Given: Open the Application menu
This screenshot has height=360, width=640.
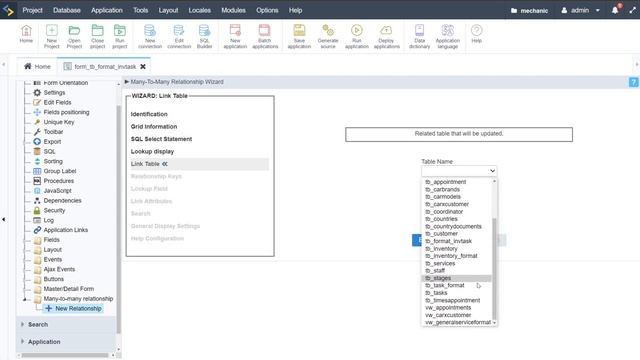Looking at the screenshot, I should click(107, 10).
